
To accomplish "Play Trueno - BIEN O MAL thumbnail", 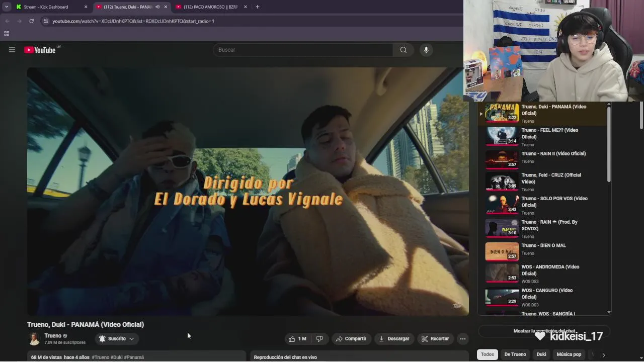I will click(502, 251).
